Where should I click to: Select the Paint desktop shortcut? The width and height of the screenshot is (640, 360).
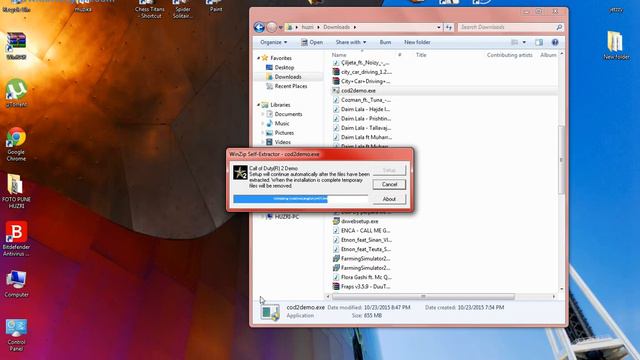pos(216,6)
